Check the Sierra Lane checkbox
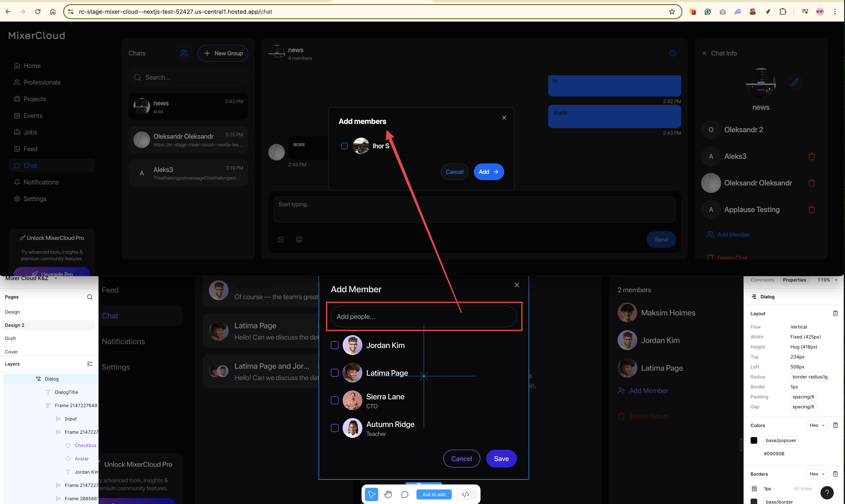Viewport: 845px width, 504px height. click(335, 400)
